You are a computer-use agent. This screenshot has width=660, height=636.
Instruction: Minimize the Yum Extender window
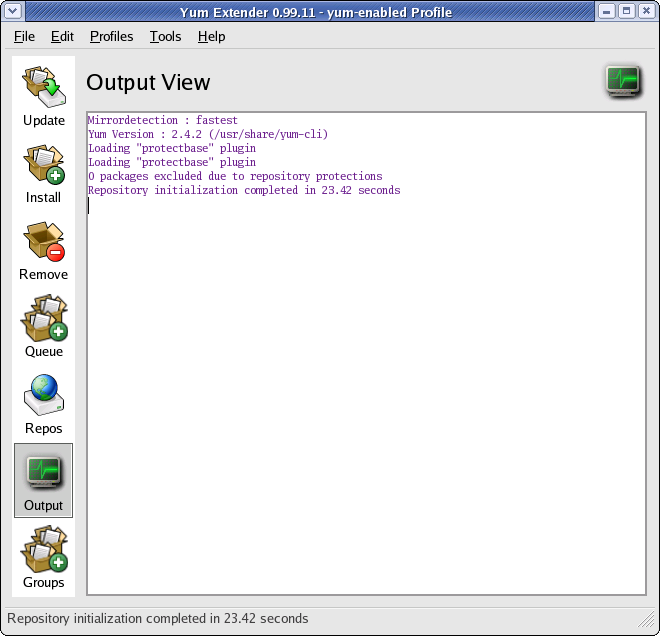[607, 12]
